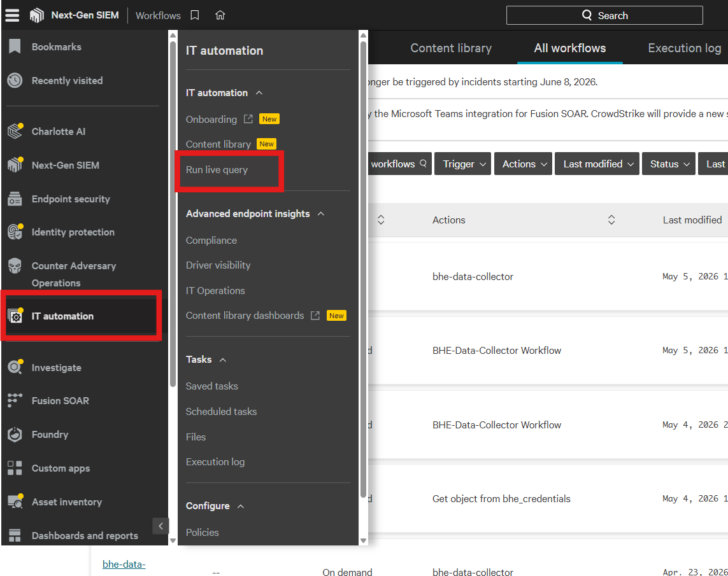This screenshot has height=576, width=728.
Task: Open Counter Adversary Operations icon
Action: click(x=15, y=266)
